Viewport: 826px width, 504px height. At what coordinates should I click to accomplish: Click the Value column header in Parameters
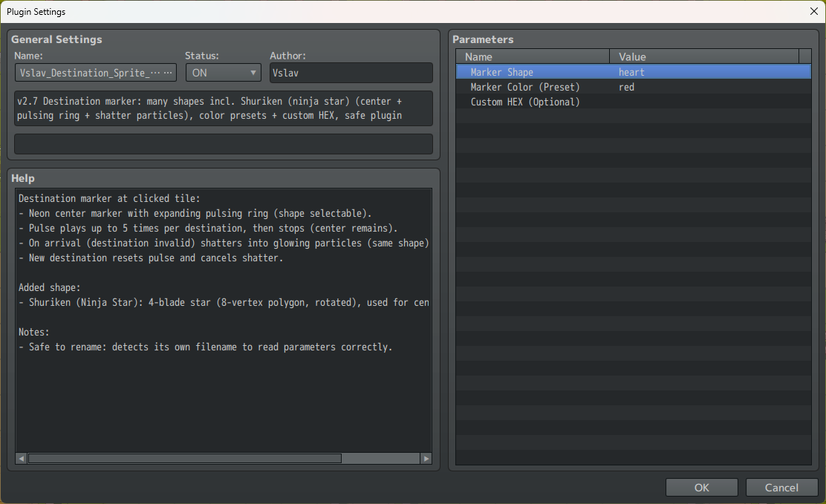pyautogui.click(x=704, y=56)
